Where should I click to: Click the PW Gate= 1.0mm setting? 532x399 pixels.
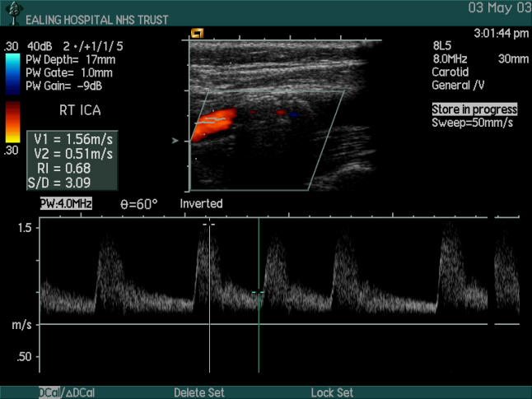pyautogui.click(x=69, y=72)
